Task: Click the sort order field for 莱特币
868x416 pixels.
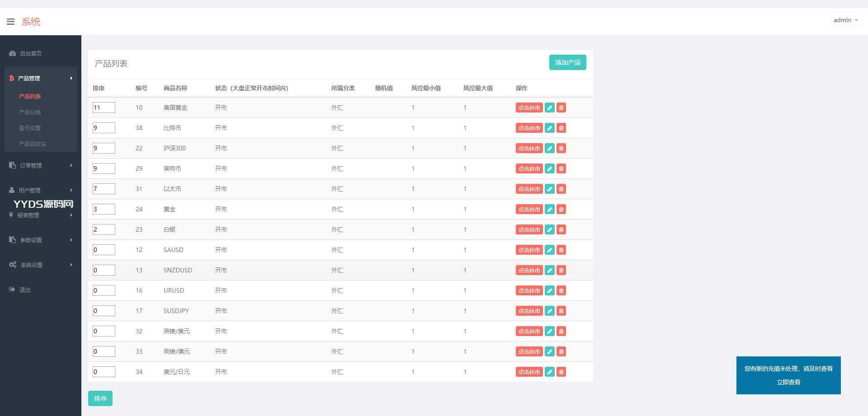Action: tap(104, 168)
